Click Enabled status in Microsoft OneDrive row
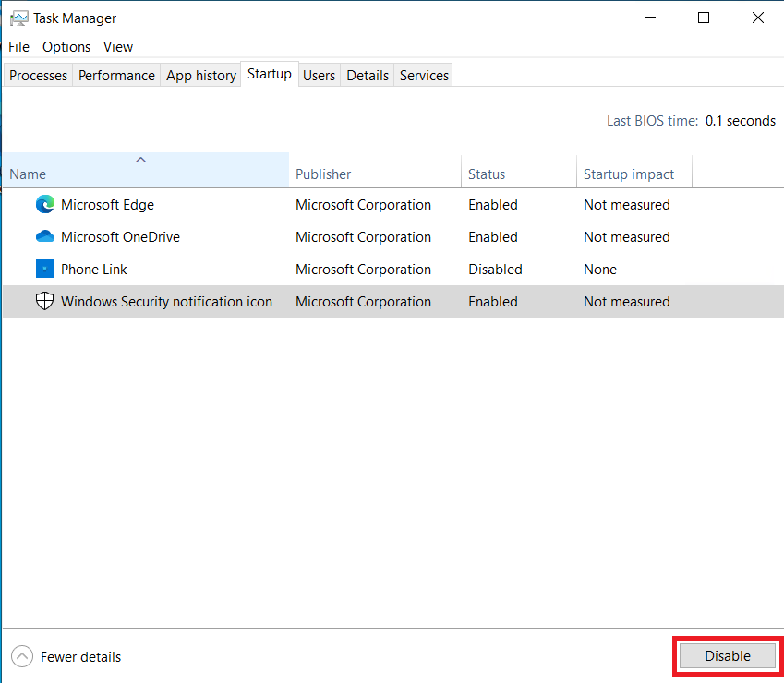The image size is (784, 683). click(493, 237)
